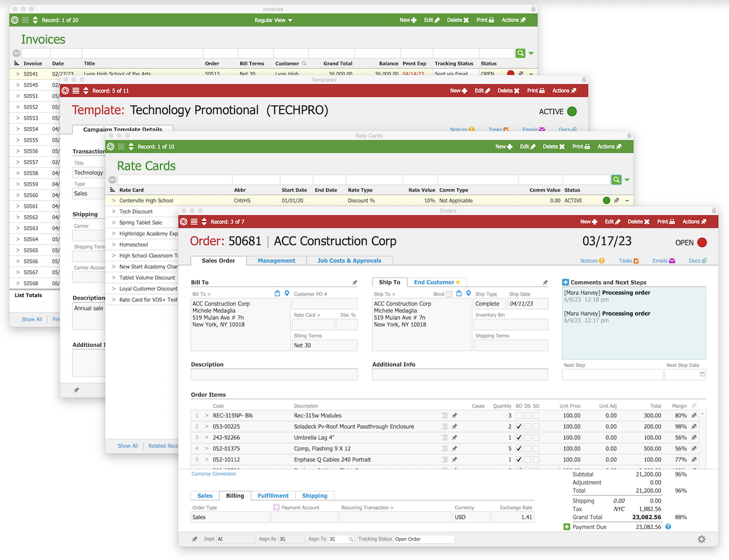
Task: Click the Currency Conversion link
Action: 214,474
